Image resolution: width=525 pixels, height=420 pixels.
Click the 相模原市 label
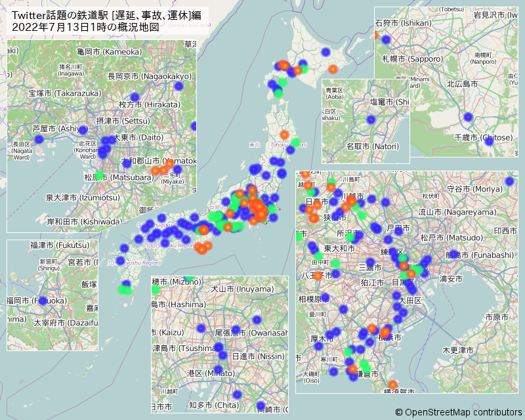click(314, 299)
